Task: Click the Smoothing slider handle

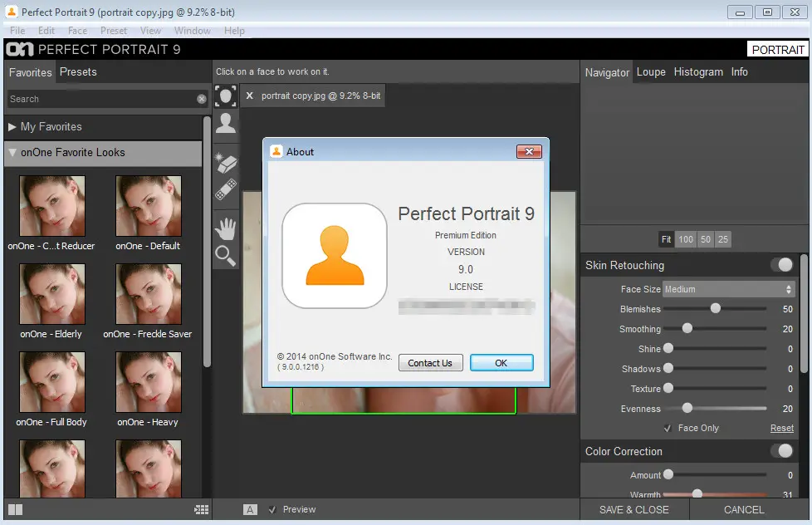Action: pos(687,328)
